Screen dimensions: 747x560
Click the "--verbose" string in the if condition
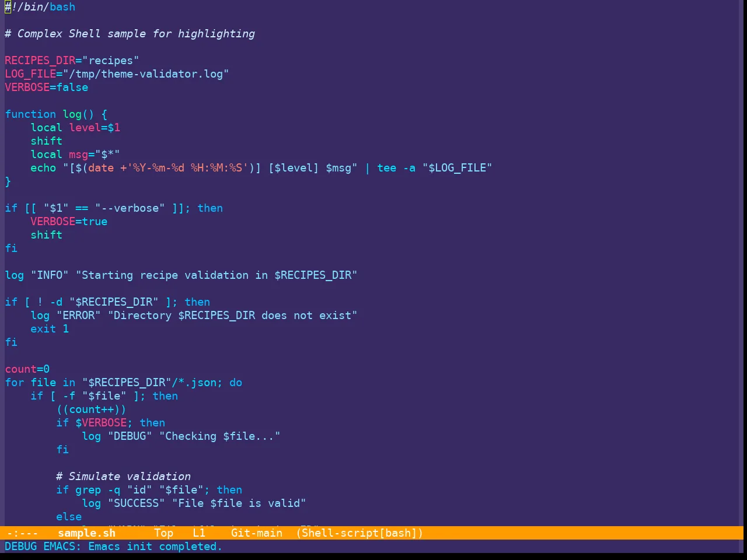tap(130, 208)
